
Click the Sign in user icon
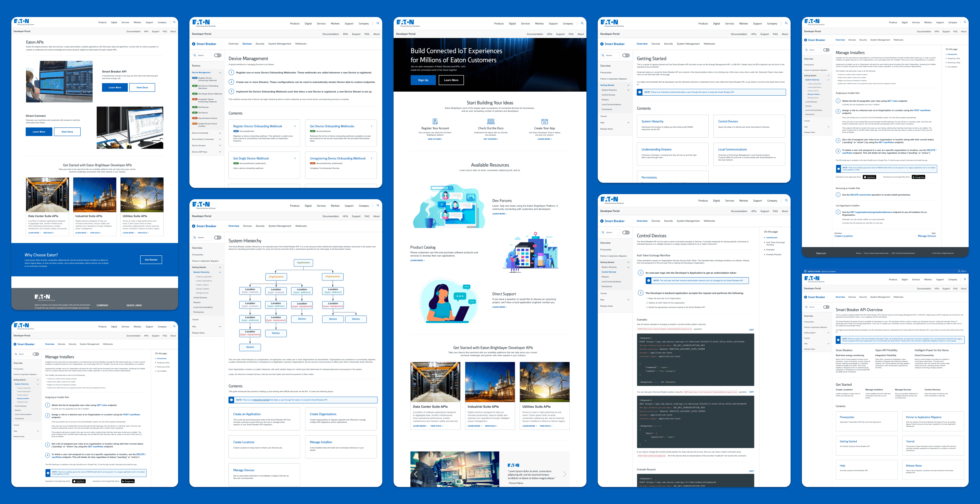click(959, 271)
